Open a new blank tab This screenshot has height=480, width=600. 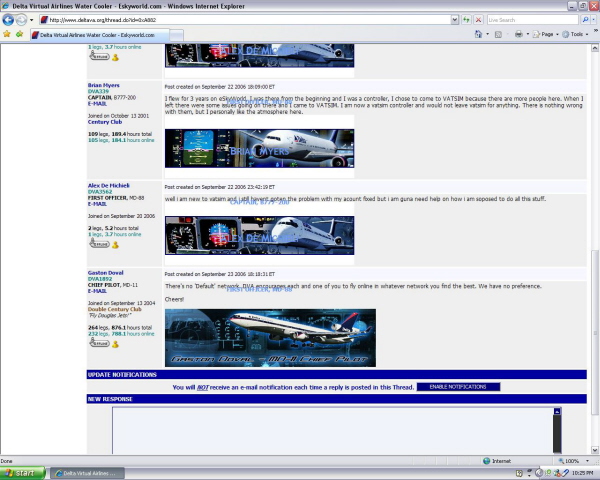176,35
